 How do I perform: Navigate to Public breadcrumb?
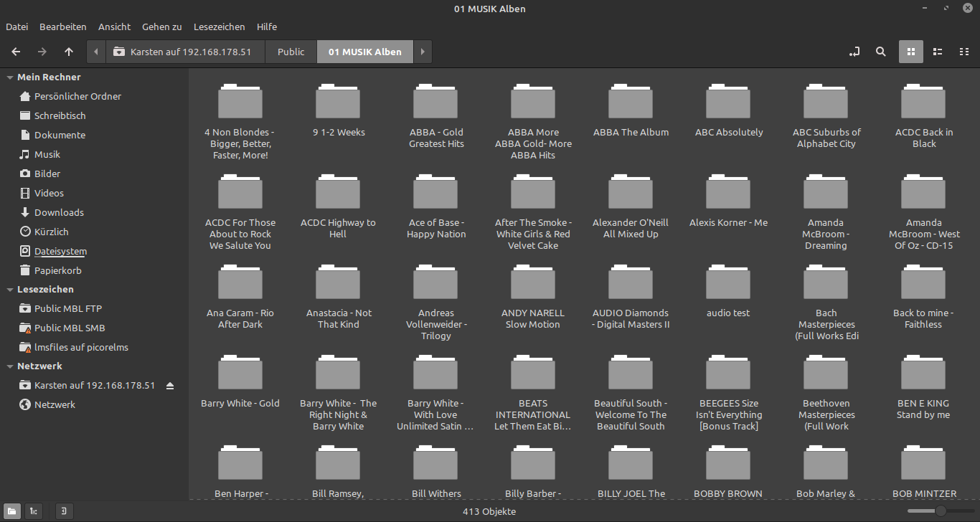coord(291,52)
